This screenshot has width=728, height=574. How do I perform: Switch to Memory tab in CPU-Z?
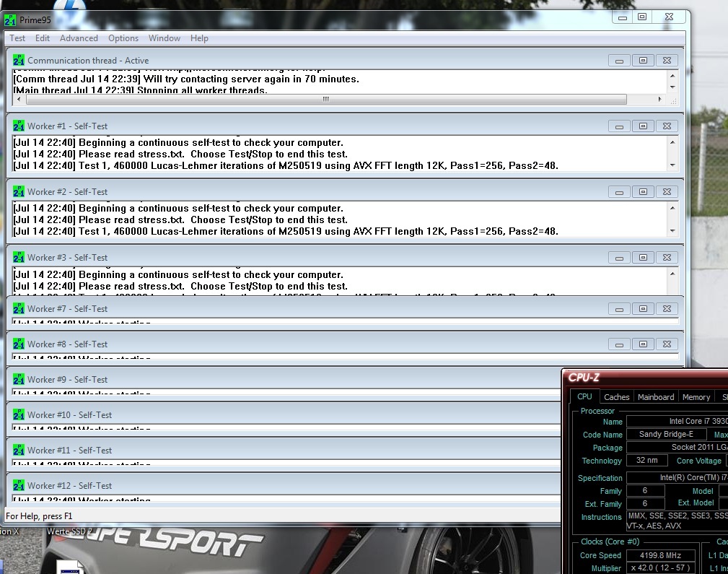(696, 397)
